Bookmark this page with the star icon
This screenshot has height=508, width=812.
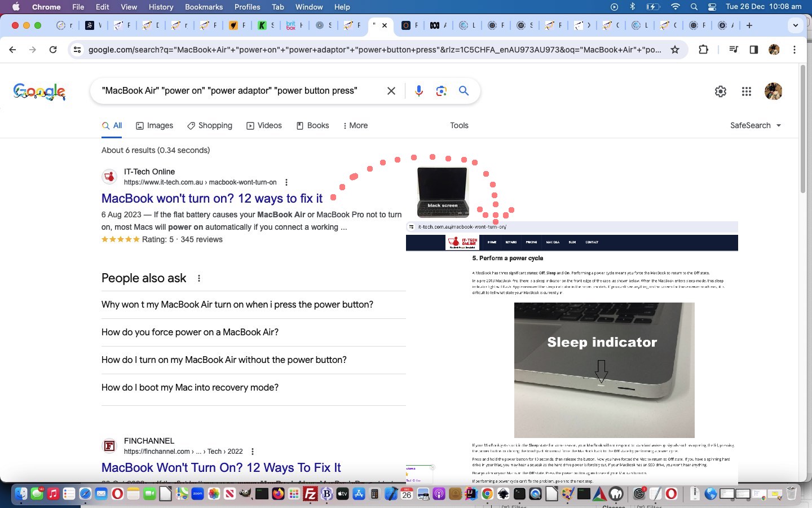click(x=675, y=50)
